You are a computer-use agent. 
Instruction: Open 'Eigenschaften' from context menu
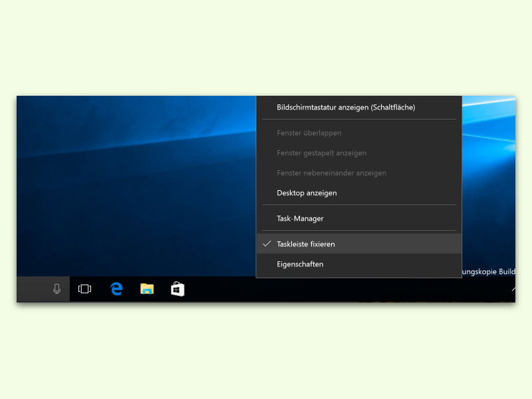359,264
